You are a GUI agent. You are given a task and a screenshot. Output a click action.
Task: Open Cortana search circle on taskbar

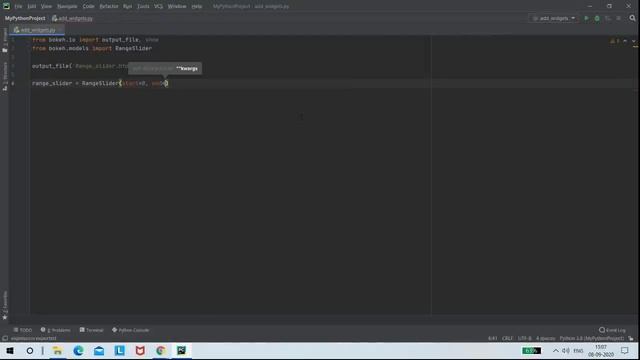point(30,351)
